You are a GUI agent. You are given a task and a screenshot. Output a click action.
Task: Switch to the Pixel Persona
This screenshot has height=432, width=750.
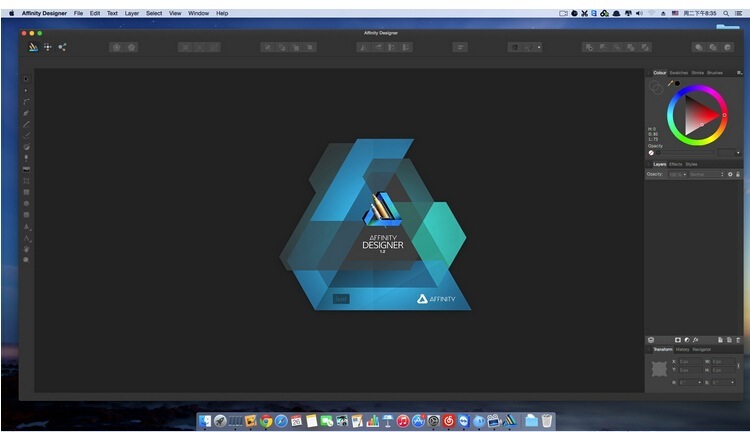(48, 47)
